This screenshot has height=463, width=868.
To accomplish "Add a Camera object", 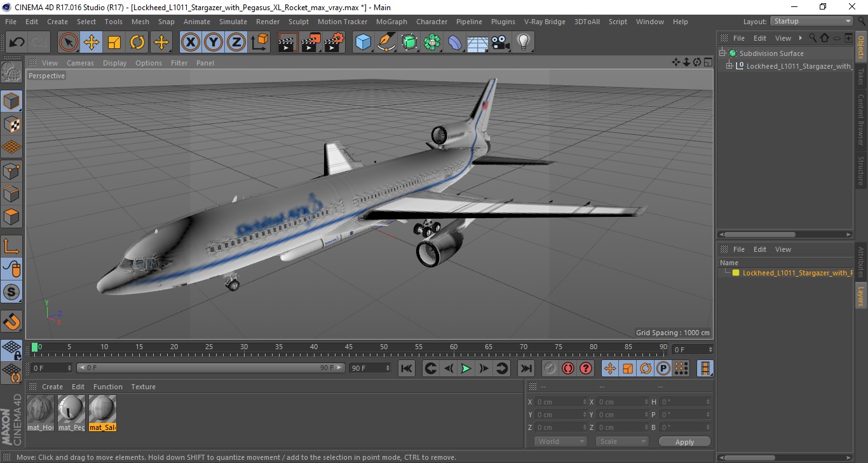I will click(x=501, y=43).
